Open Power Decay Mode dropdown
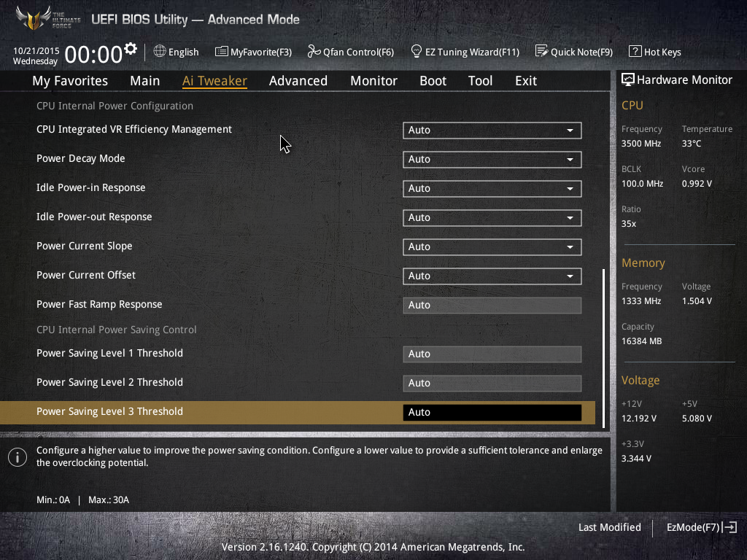This screenshot has width=747, height=560. click(492, 159)
